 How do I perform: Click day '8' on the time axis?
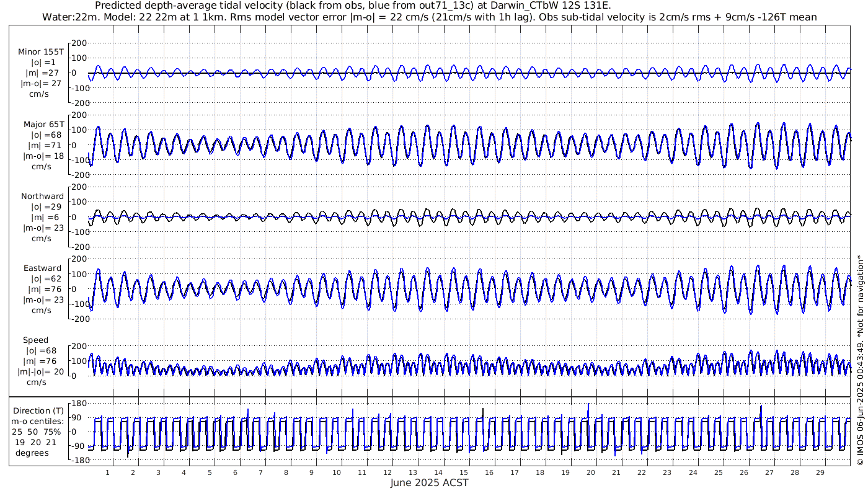point(286,472)
